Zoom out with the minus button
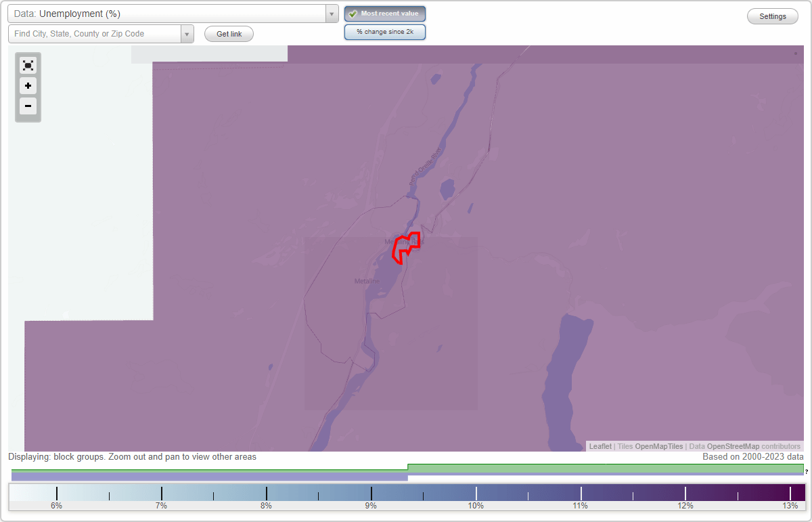 pyautogui.click(x=28, y=106)
